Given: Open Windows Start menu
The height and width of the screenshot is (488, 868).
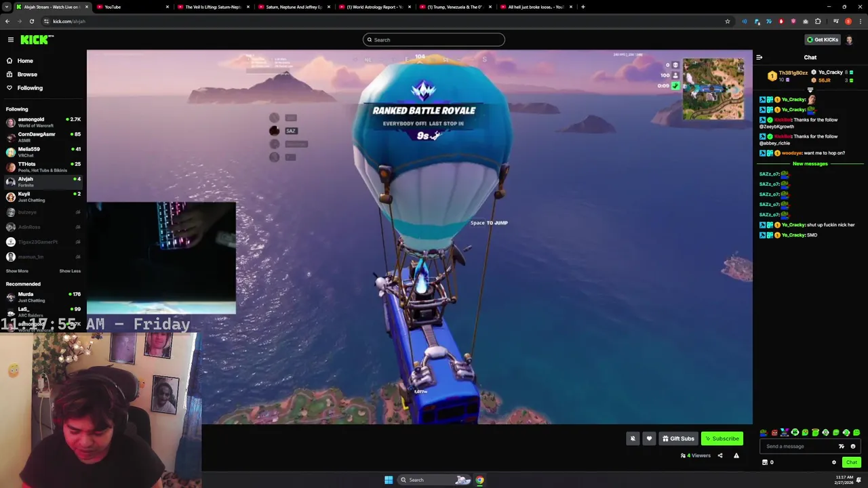Looking at the screenshot, I should [389, 480].
